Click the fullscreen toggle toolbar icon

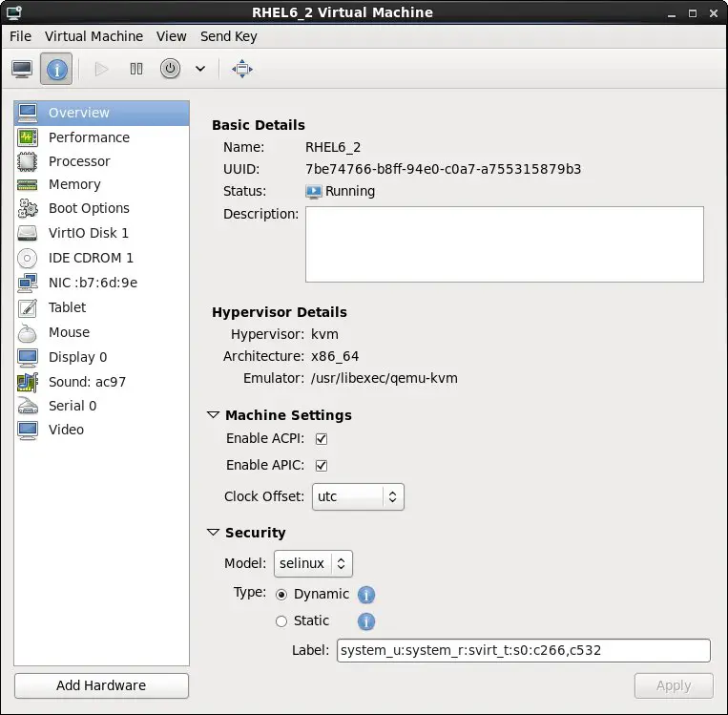point(242,69)
